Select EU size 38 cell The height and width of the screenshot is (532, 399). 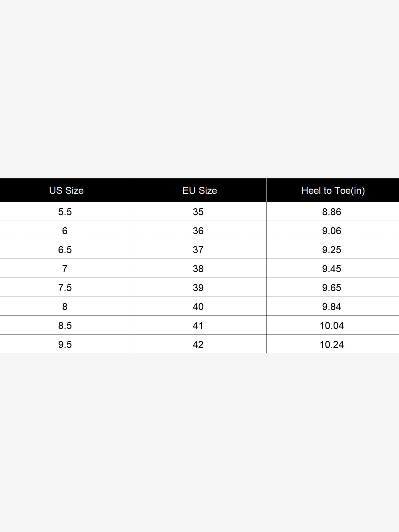click(199, 268)
